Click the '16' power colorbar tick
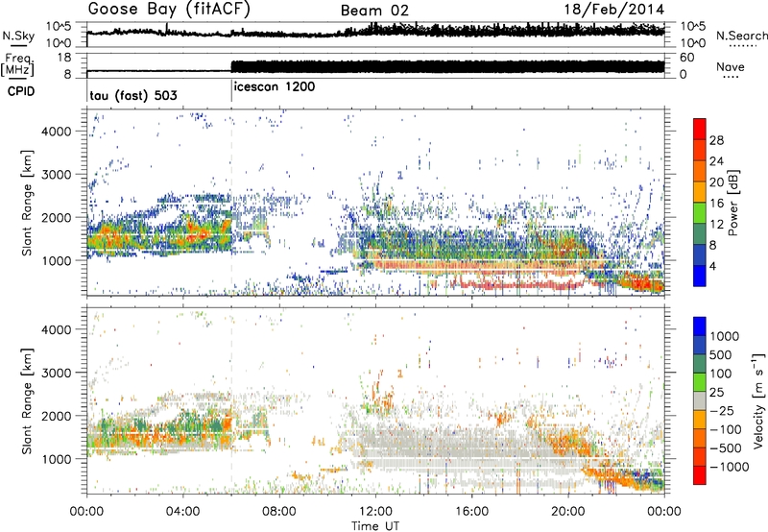Viewport: 768px width, 532px height. (716, 204)
